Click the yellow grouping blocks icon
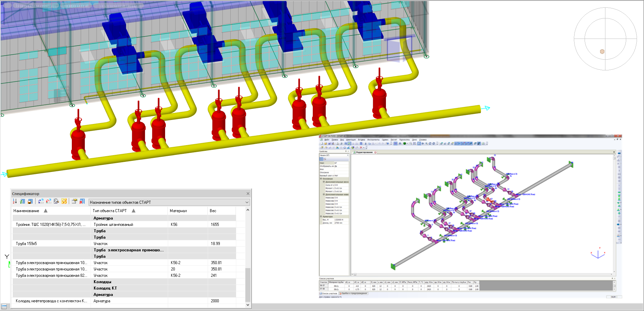This screenshot has height=311, width=644. pyautogui.click(x=64, y=201)
